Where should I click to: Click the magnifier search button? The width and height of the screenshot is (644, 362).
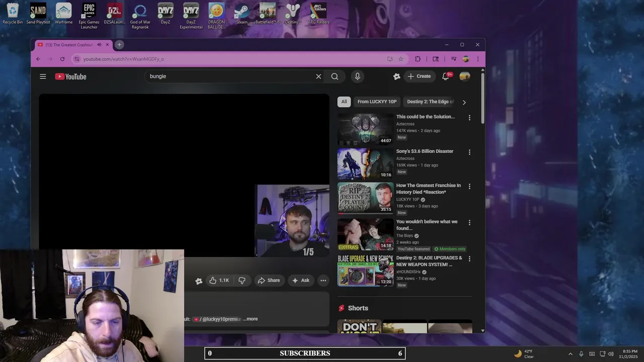pyautogui.click(x=335, y=76)
